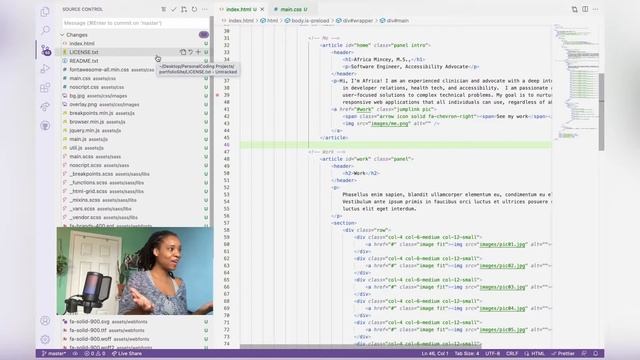Click Tab Size: 4 in status bar
This screenshot has height=360, width=640.
click(x=467, y=353)
